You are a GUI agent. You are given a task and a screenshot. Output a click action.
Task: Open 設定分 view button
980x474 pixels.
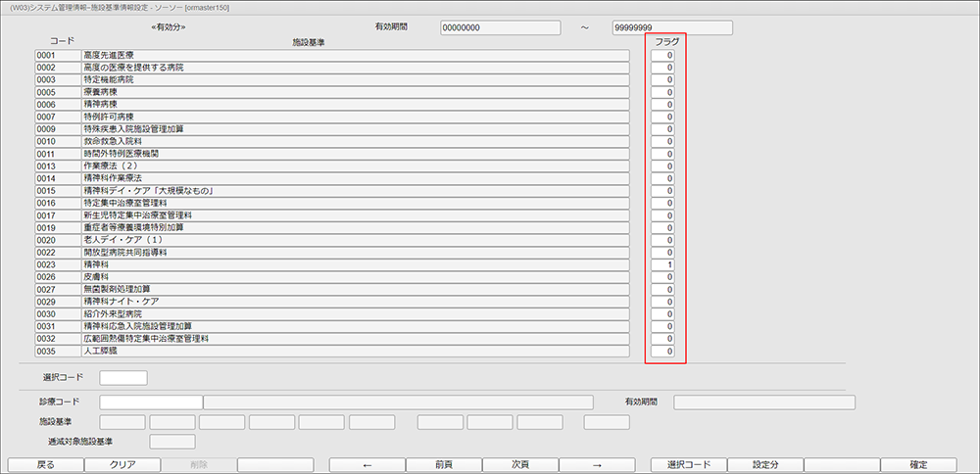765,465
